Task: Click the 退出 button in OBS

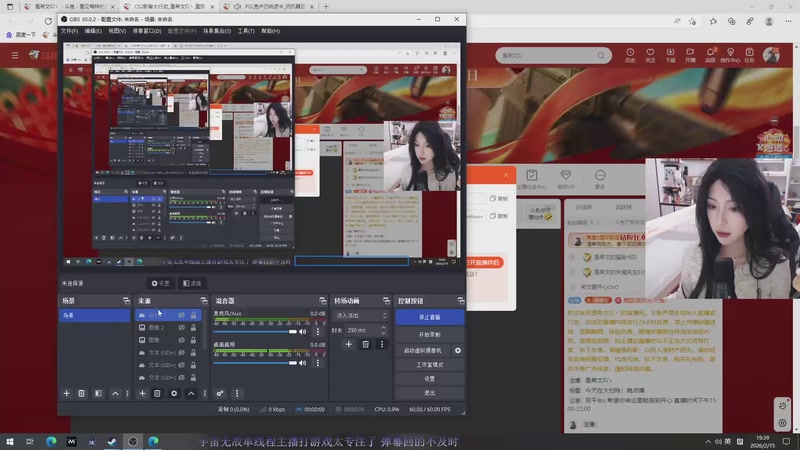Action: pyautogui.click(x=429, y=393)
